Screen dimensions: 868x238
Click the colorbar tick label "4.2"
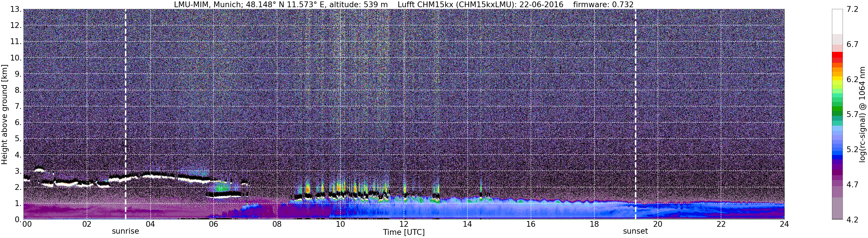click(852, 220)
